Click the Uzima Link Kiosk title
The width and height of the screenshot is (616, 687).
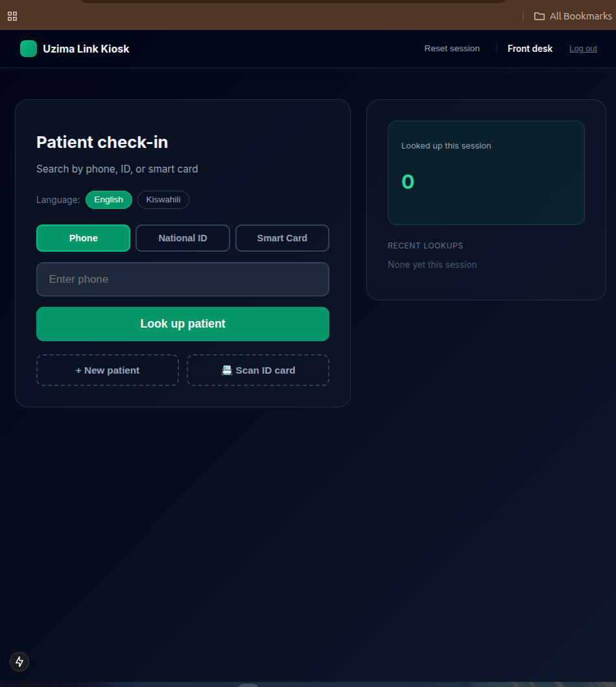coord(86,49)
